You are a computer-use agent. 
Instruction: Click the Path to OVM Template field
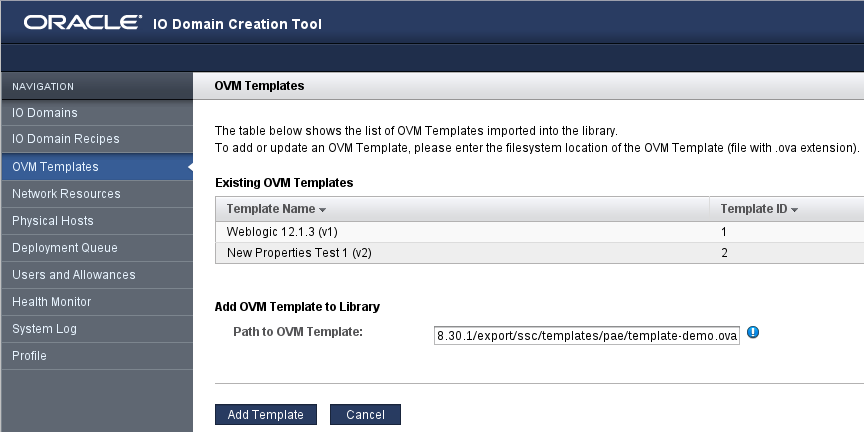[x=587, y=336]
